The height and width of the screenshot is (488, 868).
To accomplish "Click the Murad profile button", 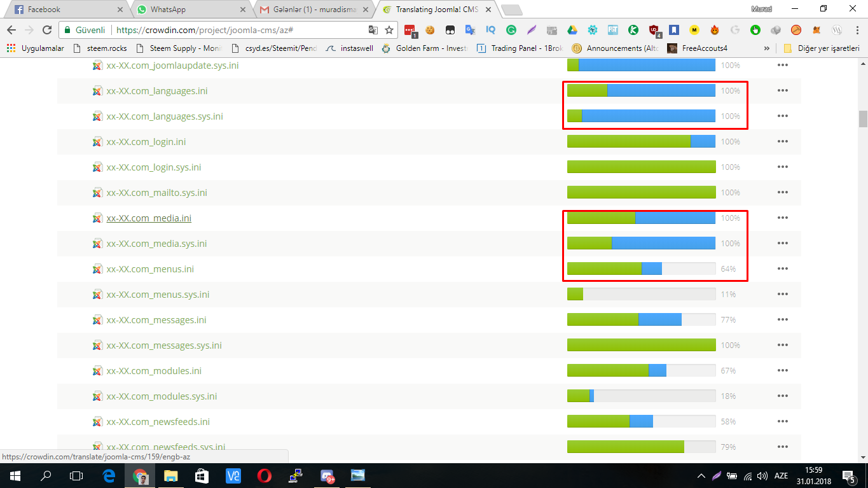I will click(x=761, y=9).
